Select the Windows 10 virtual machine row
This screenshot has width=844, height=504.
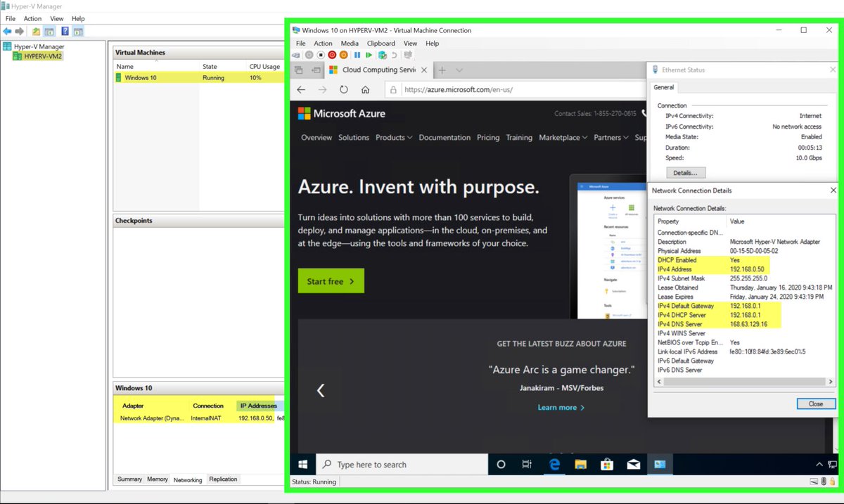(x=199, y=78)
